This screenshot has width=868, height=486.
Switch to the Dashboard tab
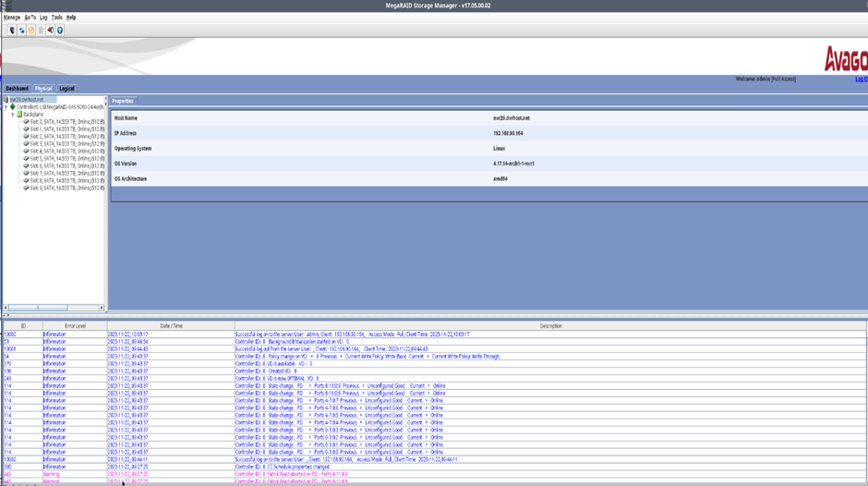(17, 89)
